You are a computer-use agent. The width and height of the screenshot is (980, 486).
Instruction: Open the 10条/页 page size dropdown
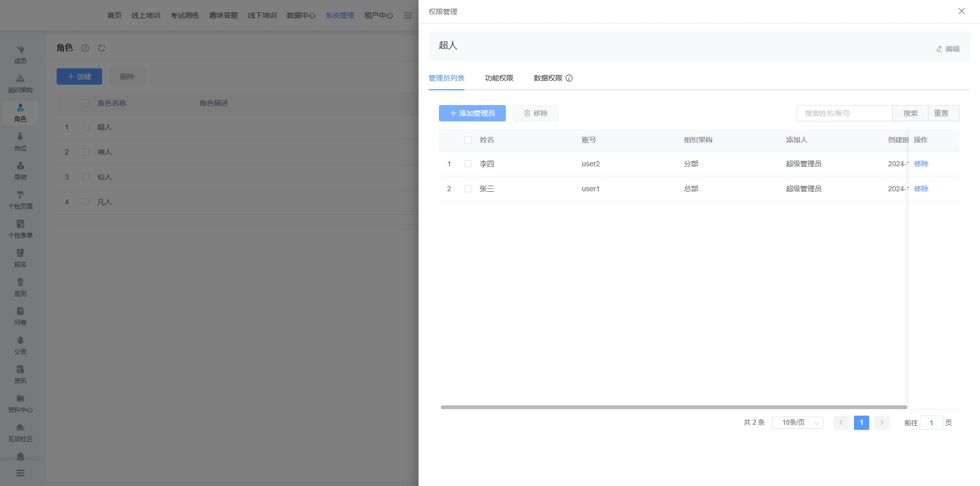[797, 423]
